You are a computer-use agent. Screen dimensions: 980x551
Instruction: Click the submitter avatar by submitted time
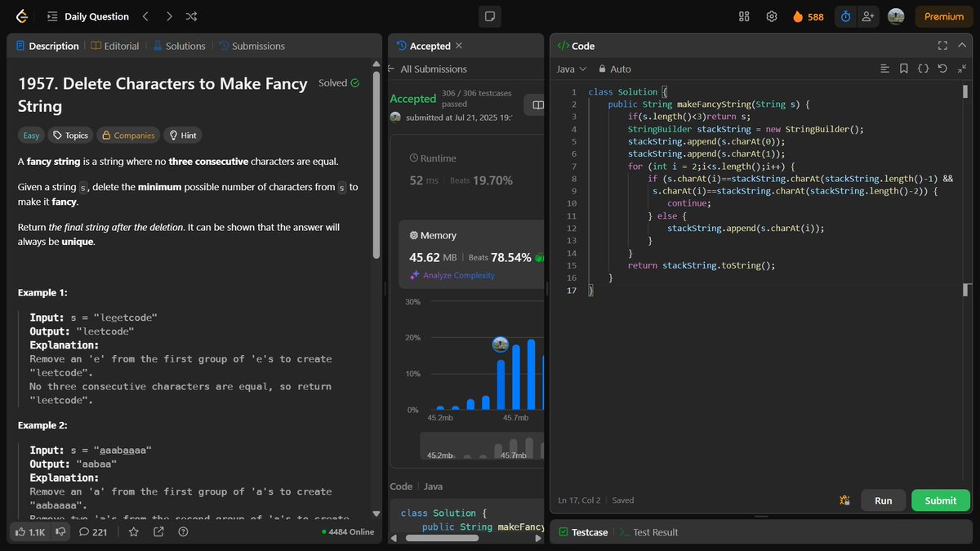click(396, 118)
